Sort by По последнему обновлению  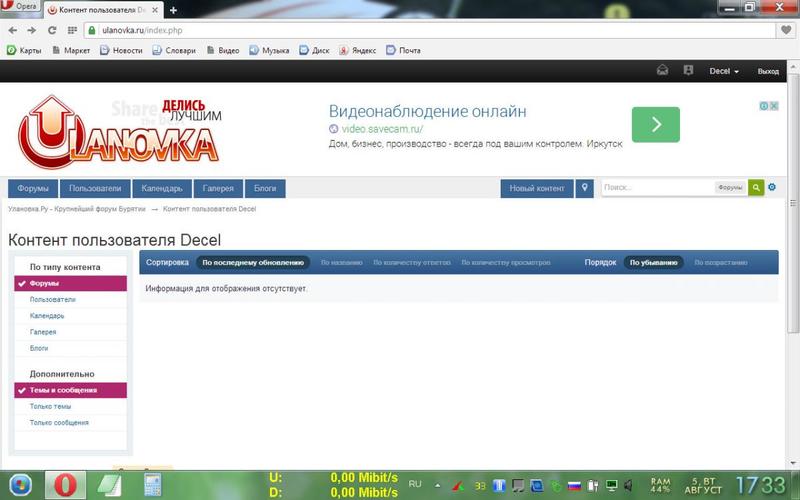point(253,262)
